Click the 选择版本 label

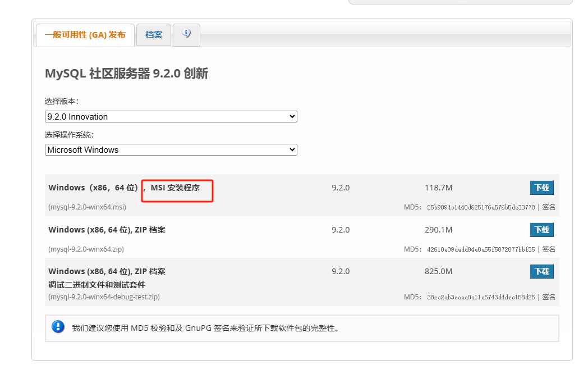click(62, 101)
